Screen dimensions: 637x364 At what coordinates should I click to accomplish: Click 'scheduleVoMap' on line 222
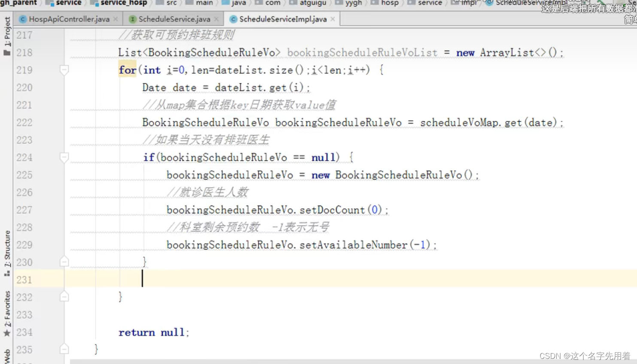tap(460, 123)
